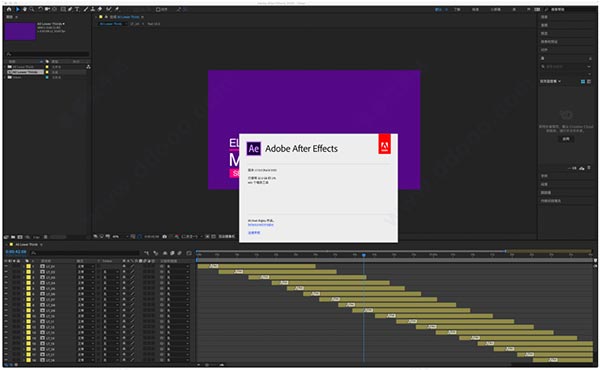The width and height of the screenshot is (600, 370).
Task: Select the Unified Camera tool
Action: point(47,9)
